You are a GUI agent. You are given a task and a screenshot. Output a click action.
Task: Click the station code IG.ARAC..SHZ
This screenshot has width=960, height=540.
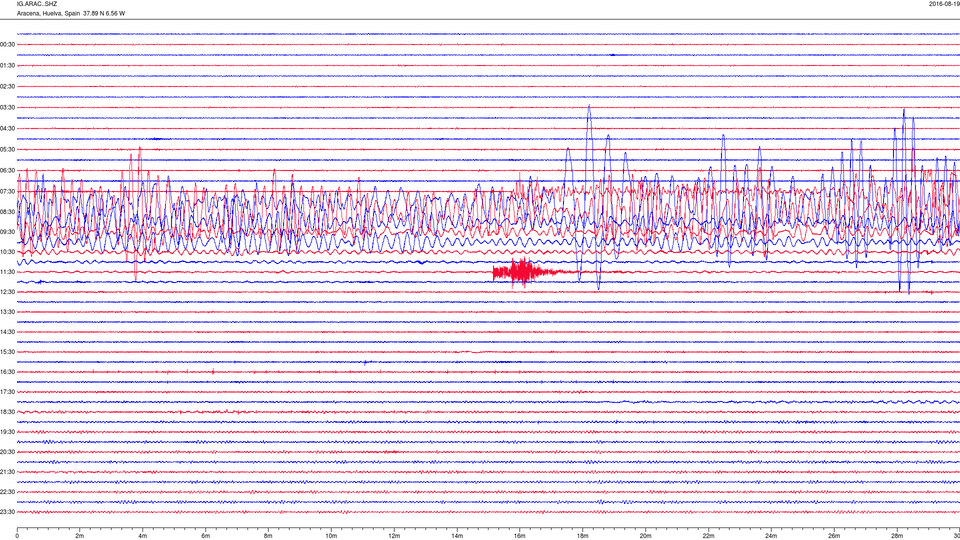point(37,4)
